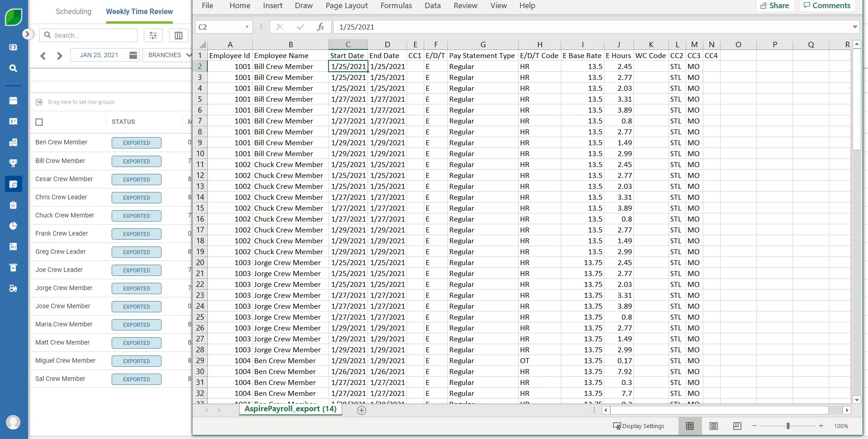The image size is (868, 439).
Task: Open the pie chart icon in the sidebar
Action: [13, 226]
